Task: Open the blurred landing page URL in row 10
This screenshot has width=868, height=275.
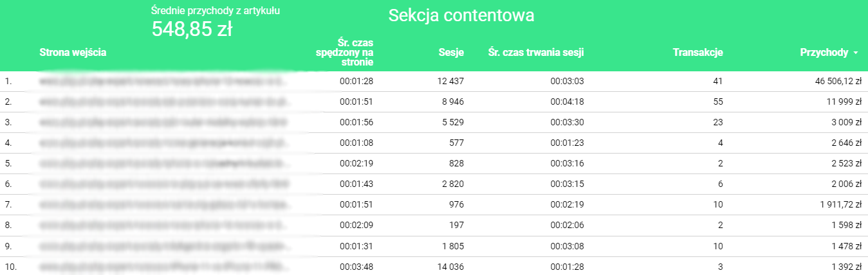Action: [x=161, y=267]
